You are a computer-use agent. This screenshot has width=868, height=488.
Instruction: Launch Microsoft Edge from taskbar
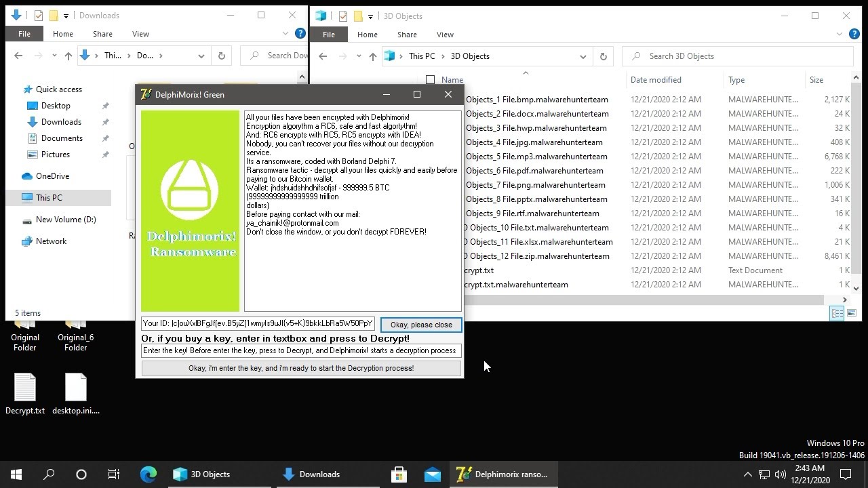point(148,474)
